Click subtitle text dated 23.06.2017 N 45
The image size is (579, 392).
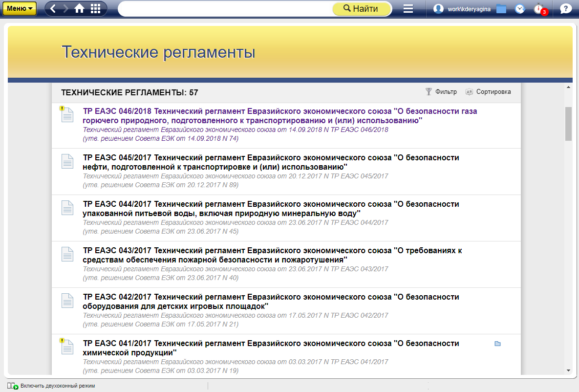[161, 232]
